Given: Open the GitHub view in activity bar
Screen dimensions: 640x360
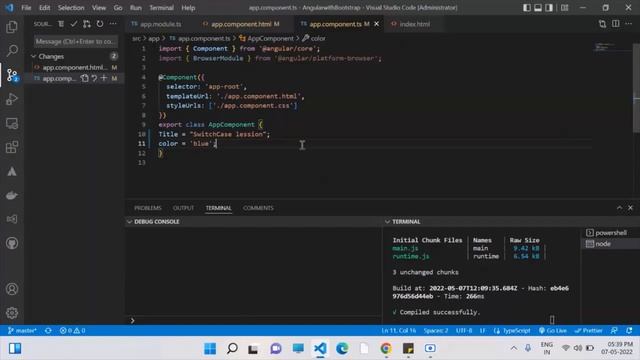Looking at the screenshot, I should coord(12,243).
